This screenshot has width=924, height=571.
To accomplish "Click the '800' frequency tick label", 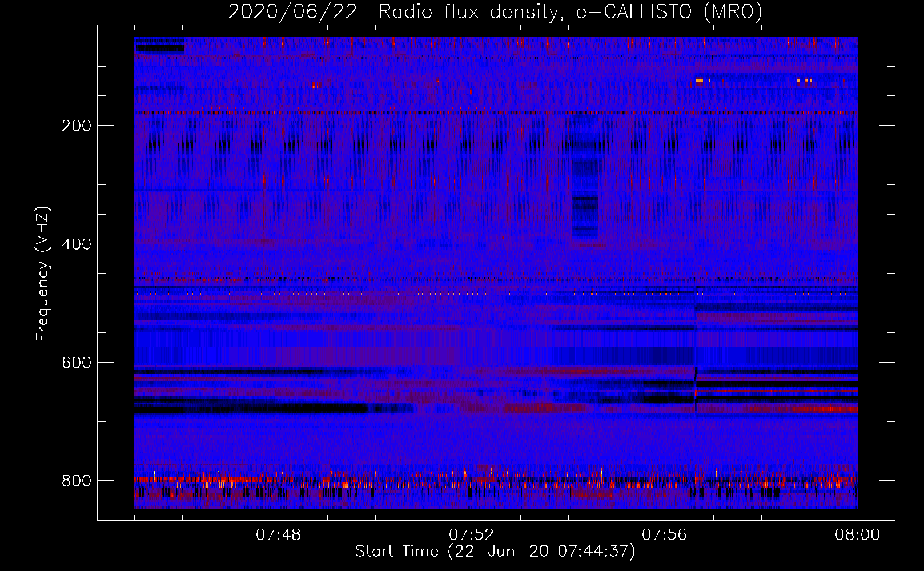I will coord(77,481).
